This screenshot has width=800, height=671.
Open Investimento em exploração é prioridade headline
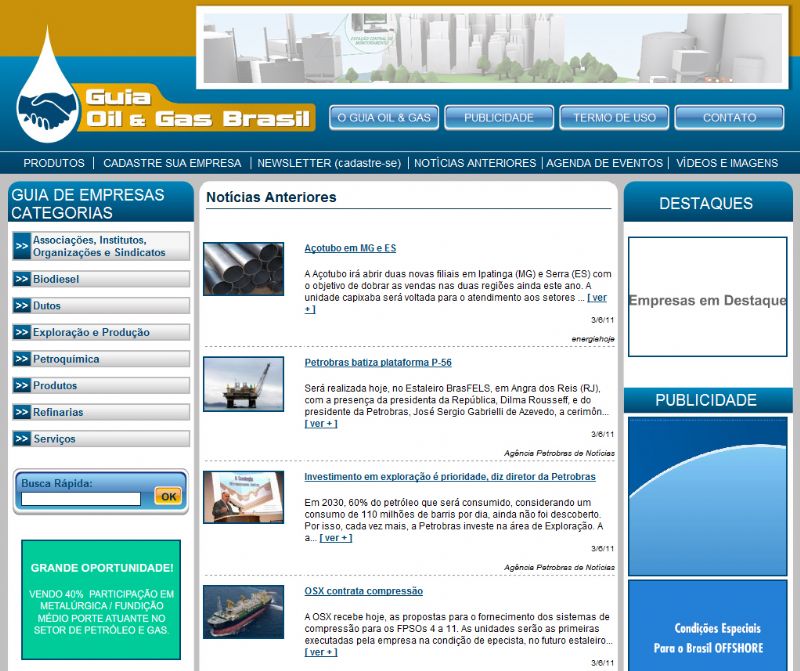coord(450,477)
